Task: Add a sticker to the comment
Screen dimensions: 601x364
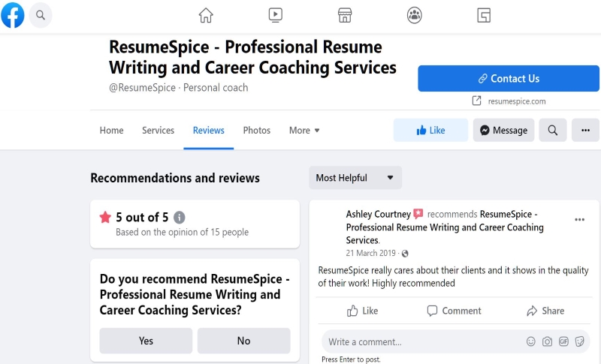Action: 579,341
